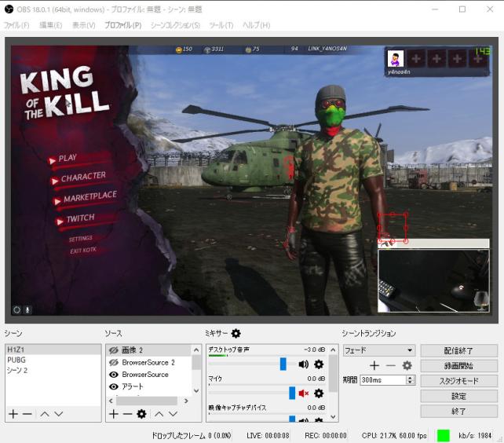Start recording with 録画開始 button
Screen dimensions: 504x443
pos(458,366)
